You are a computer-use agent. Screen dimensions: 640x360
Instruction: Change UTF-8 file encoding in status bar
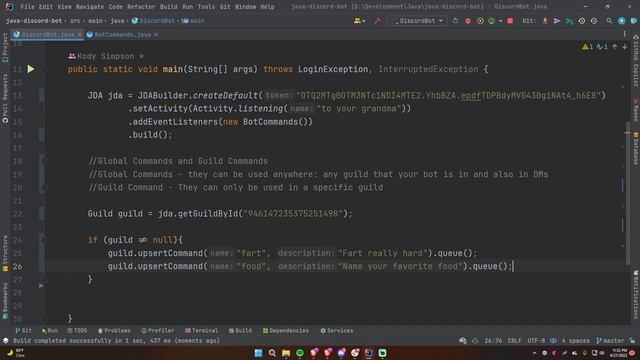coord(536,340)
